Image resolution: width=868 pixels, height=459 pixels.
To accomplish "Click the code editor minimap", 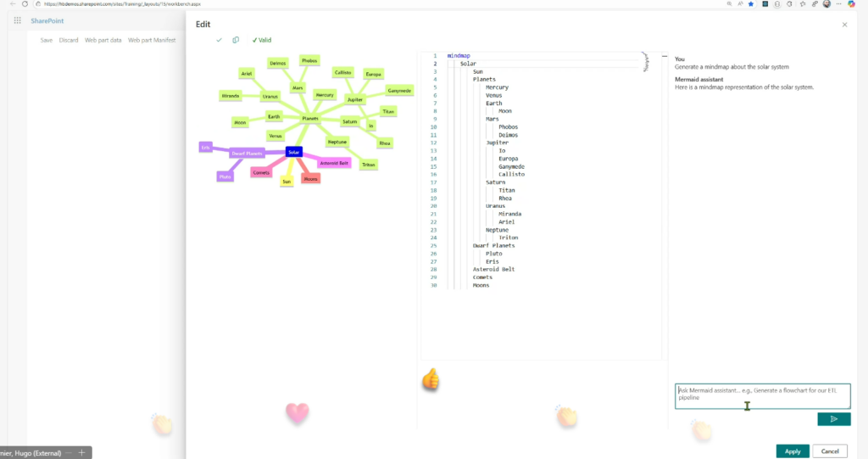I will (x=645, y=62).
